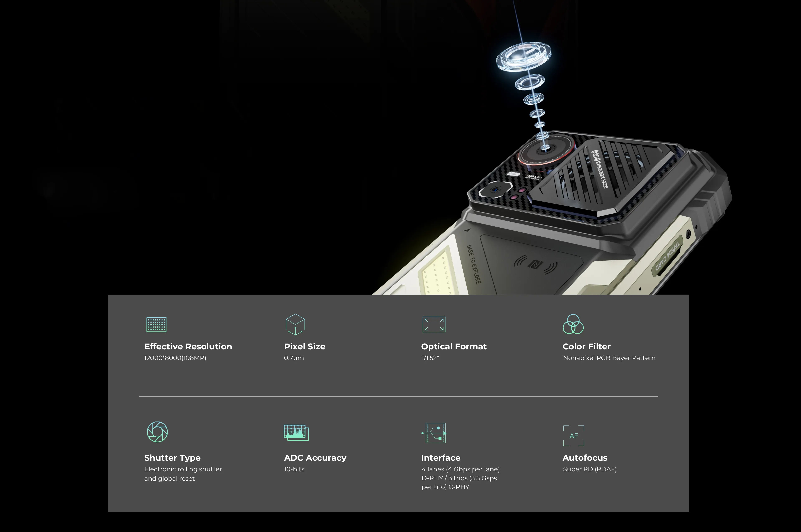Click the ADC Accuracy heading
The image size is (801, 532).
(x=315, y=458)
